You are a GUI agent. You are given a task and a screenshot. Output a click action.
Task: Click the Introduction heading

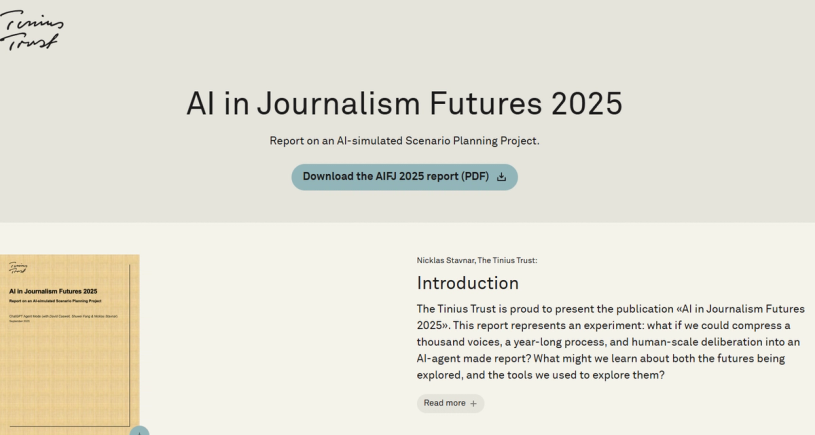coord(468,283)
